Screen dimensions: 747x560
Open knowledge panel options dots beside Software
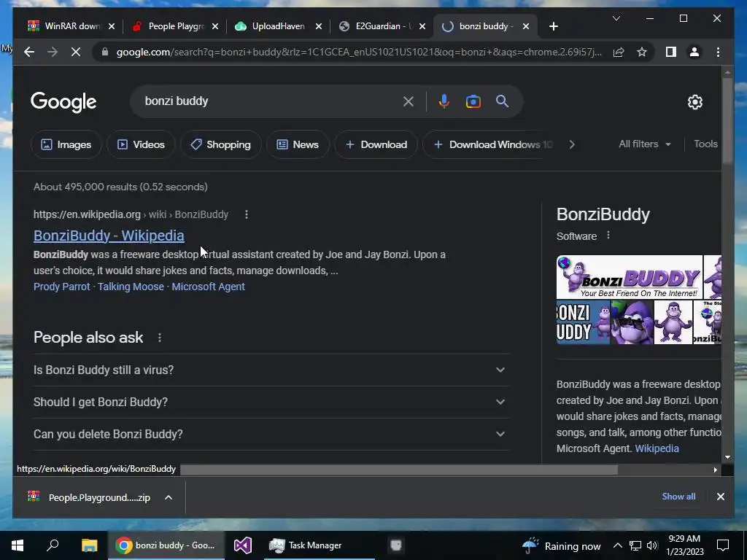(x=608, y=236)
